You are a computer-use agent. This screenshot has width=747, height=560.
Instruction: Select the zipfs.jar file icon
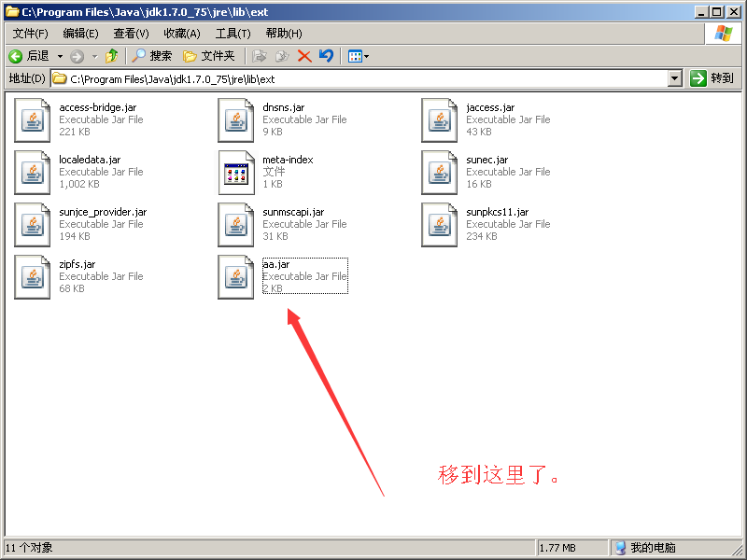tap(33, 277)
